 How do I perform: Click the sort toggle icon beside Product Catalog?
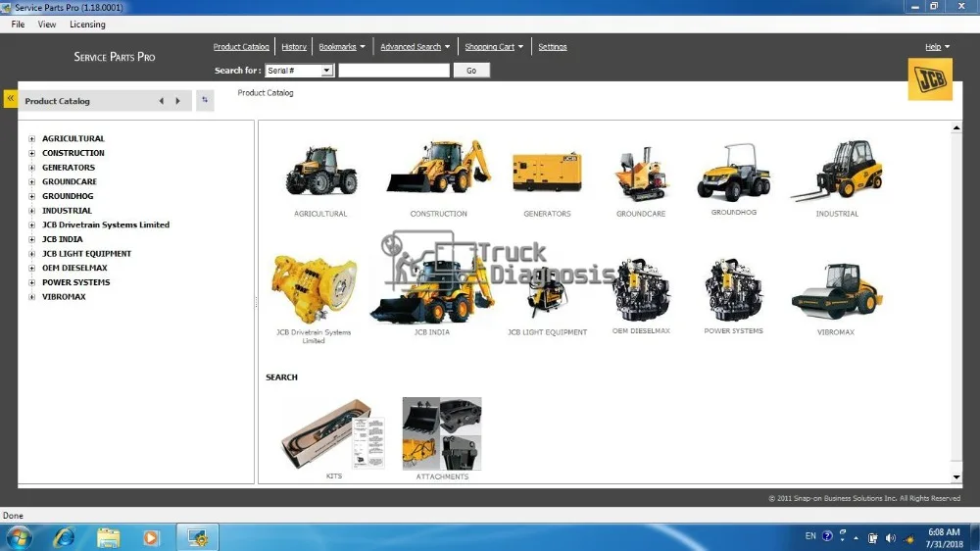tap(205, 100)
